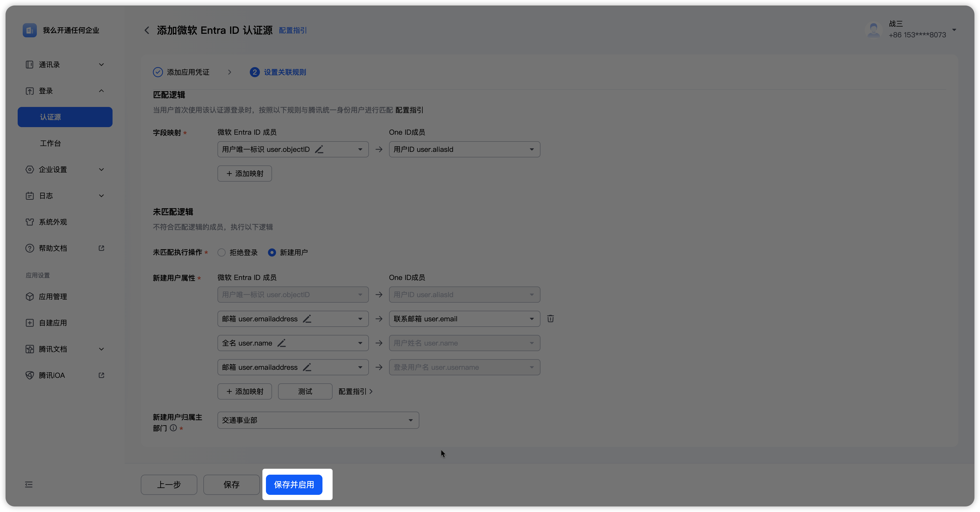Viewport: 980px width, 512px height.
Task: Click the back arrow beside page title
Action: (x=147, y=31)
